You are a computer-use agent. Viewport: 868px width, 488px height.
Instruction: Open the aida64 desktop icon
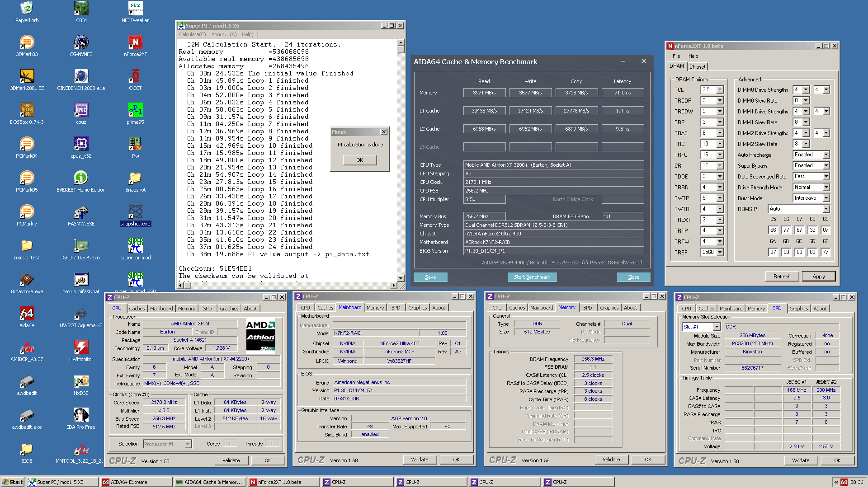(27, 317)
